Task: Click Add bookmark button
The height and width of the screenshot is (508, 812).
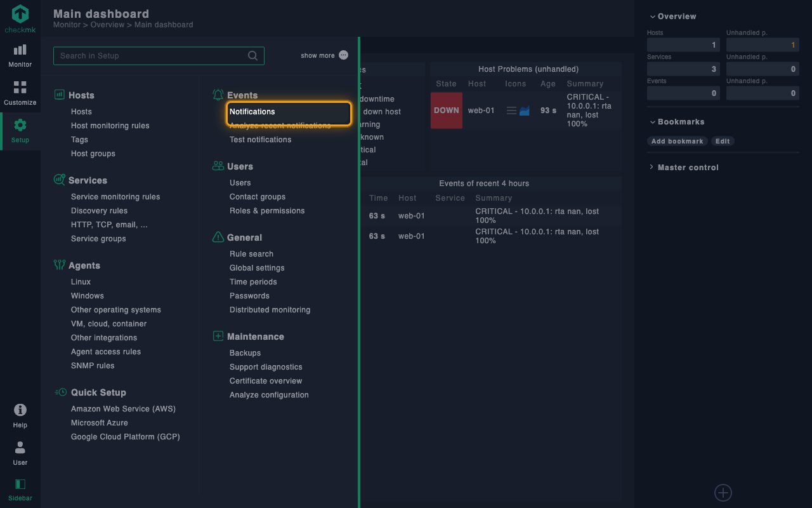Action: click(677, 141)
